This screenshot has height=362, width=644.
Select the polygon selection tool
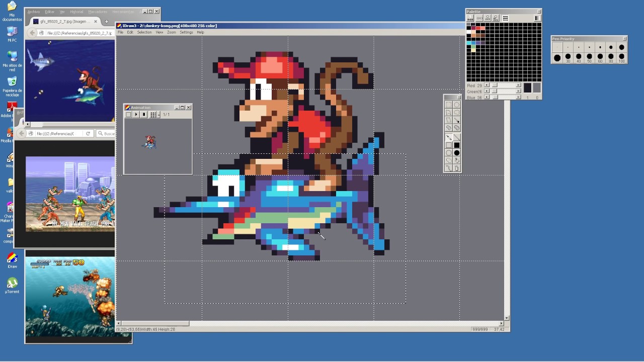click(x=449, y=112)
